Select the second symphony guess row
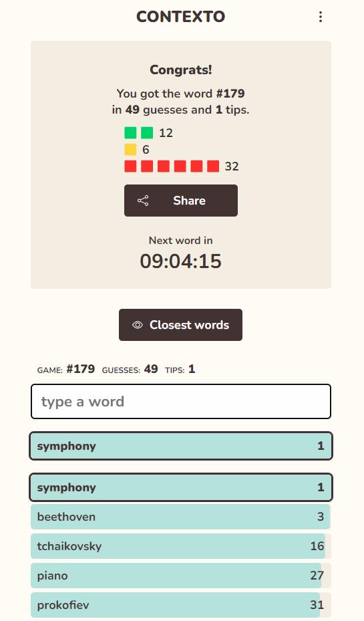 click(x=181, y=487)
